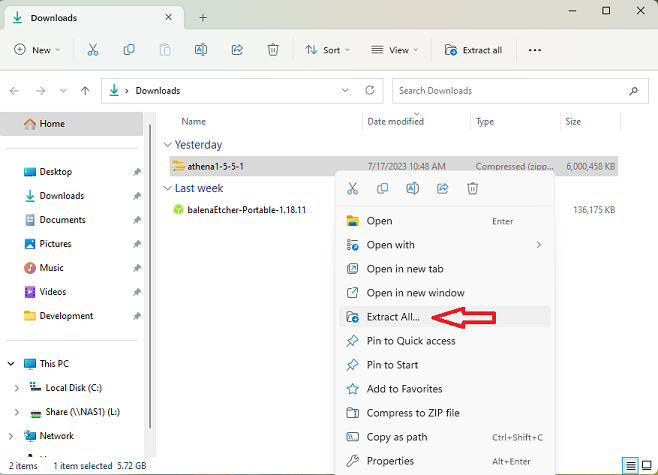Expand the Local Disk (C:) tree node
658x475 pixels.
(16, 388)
